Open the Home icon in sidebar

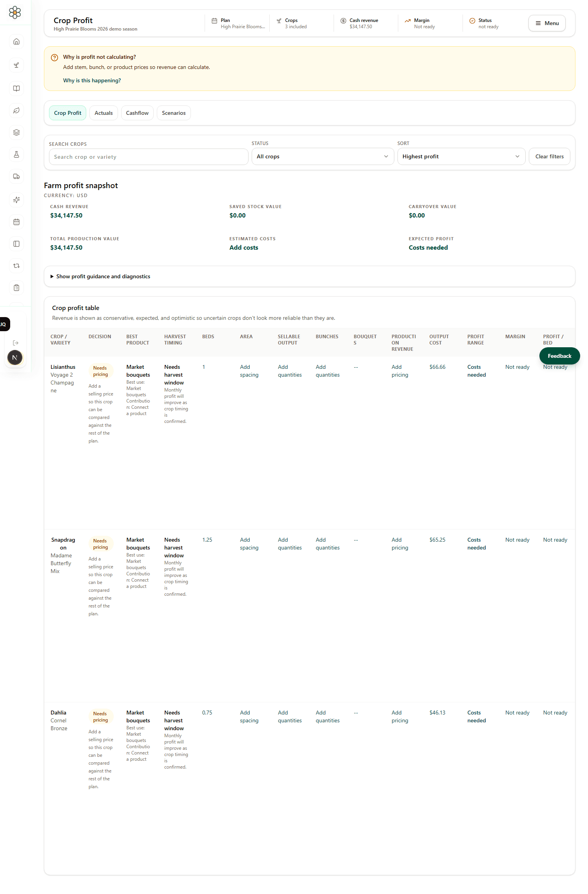(16, 42)
